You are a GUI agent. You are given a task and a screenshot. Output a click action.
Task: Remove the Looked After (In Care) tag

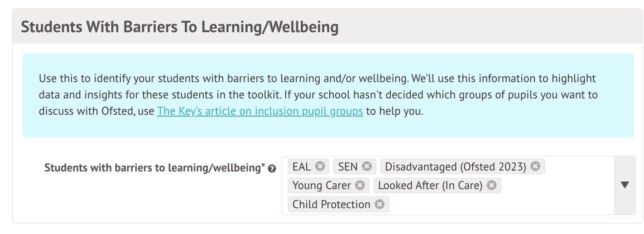coord(491,185)
